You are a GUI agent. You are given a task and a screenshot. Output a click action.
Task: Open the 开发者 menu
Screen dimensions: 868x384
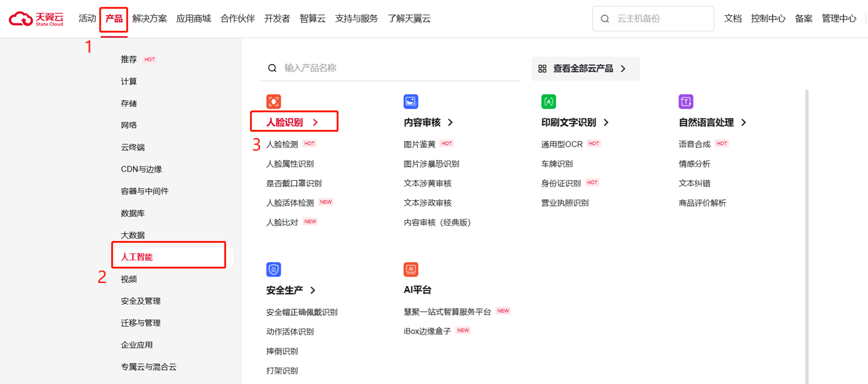[x=277, y=19]
